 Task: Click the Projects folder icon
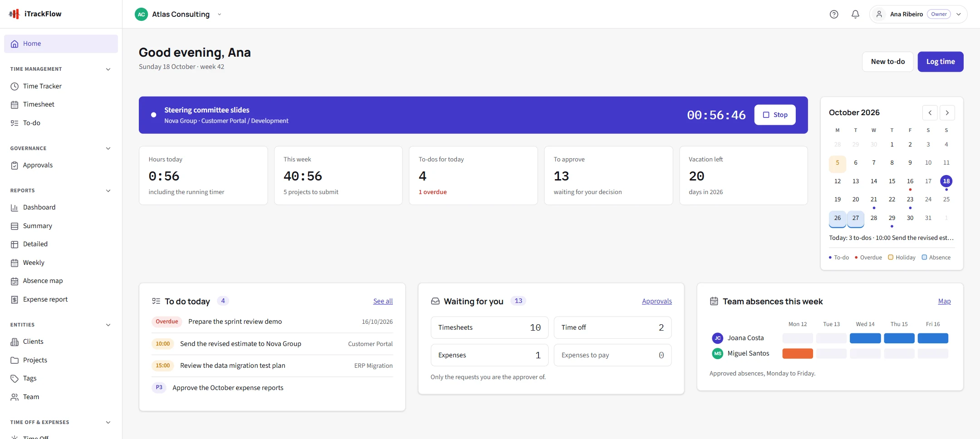coord(15,360)
